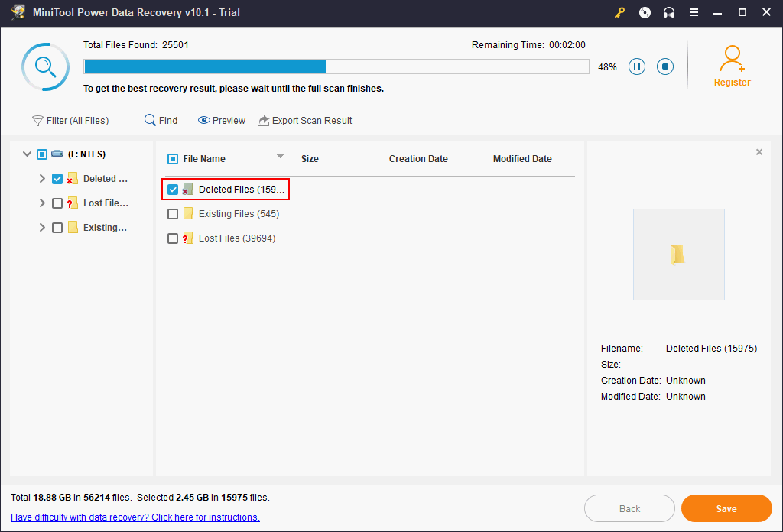Click the Lost Files (39694) folder icon

point(188,238)
